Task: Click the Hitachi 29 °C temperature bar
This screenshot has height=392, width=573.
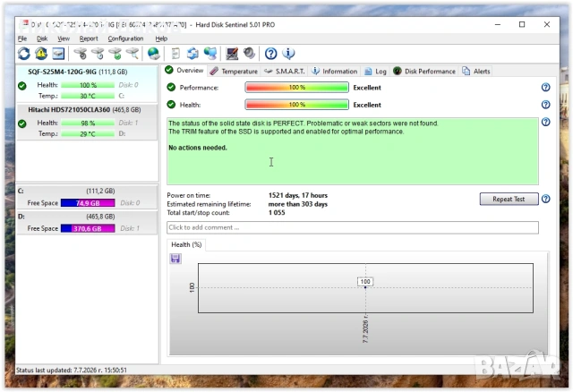Action: (88, 134)
